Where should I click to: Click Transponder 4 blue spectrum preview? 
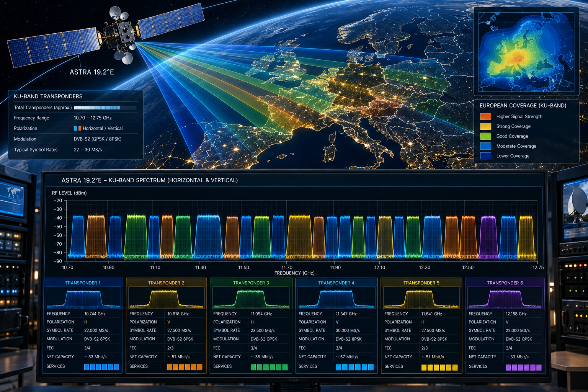336,298
